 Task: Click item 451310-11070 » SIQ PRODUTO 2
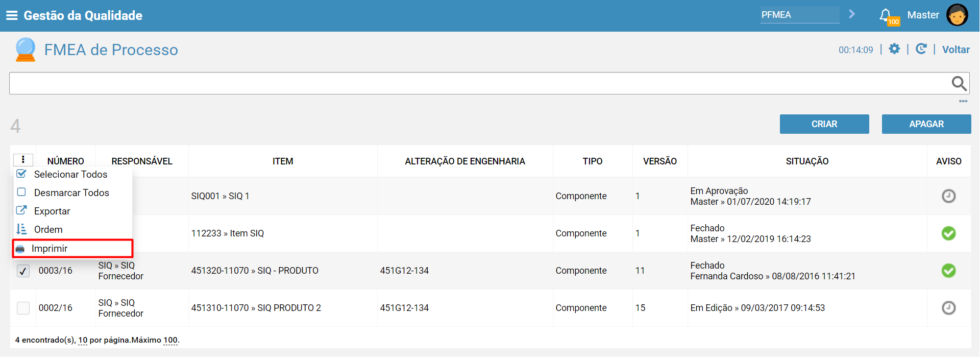click(256, 308)
